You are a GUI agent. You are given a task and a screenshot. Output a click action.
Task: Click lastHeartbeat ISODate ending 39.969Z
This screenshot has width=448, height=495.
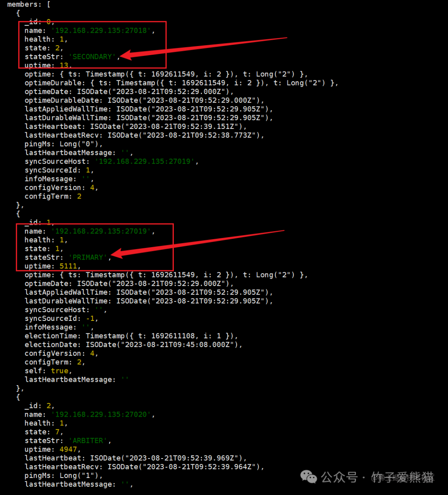point(136,458)
